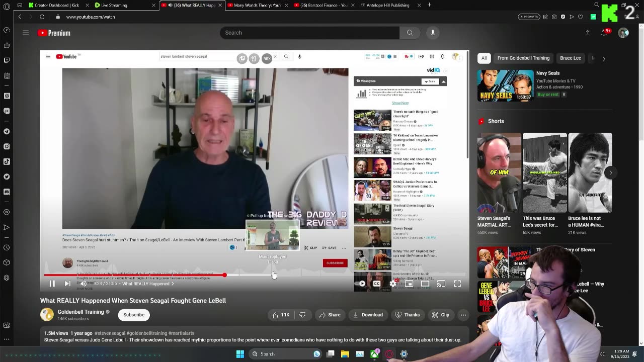Like the video with 11K likes
Screen dimensions: 644x362
280,315
